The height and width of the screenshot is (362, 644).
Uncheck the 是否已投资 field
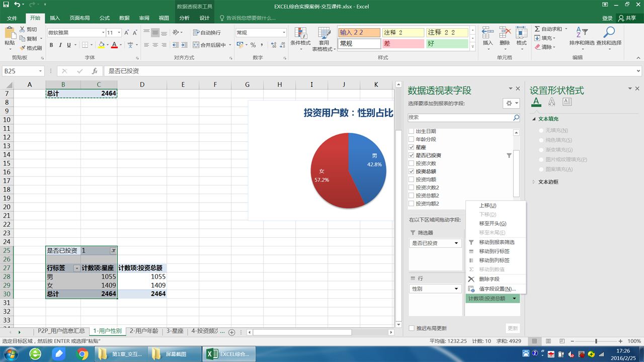tap(411, 155)
